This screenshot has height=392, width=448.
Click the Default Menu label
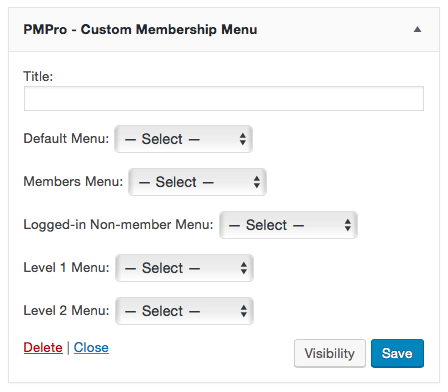[66, 139]
